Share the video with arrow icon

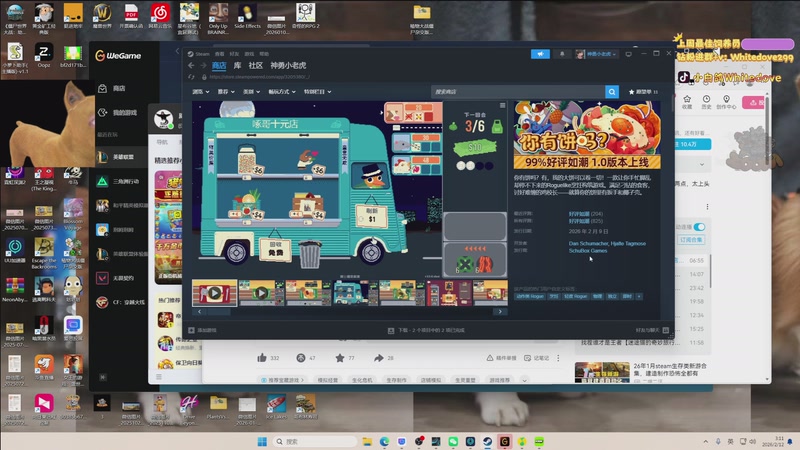(x=379, y=358)
